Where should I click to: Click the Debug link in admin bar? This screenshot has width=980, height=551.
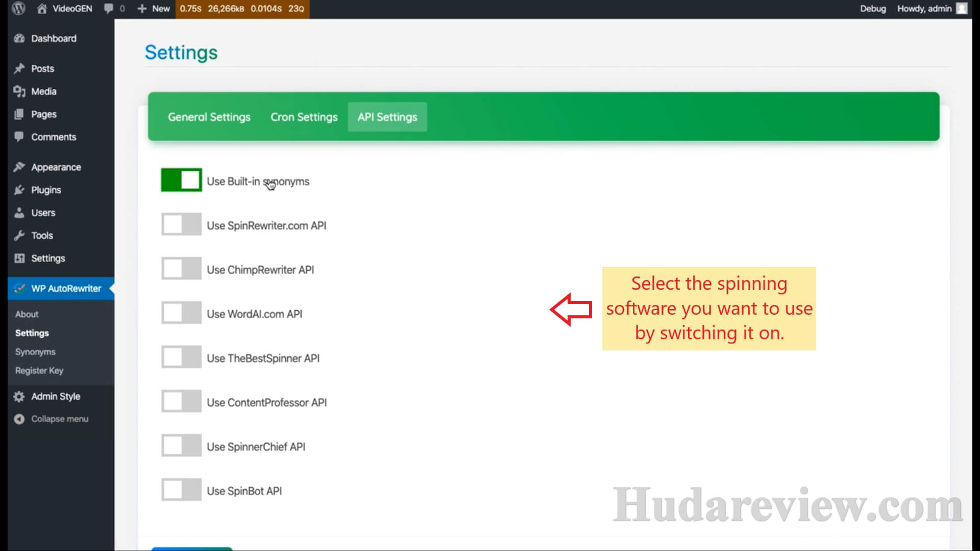[873, 9]
